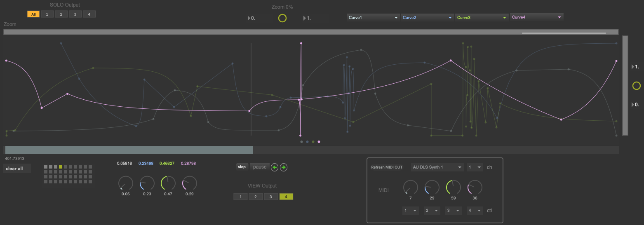
Task: Click the blue MIDI dial reading 29
Action: 432,187
